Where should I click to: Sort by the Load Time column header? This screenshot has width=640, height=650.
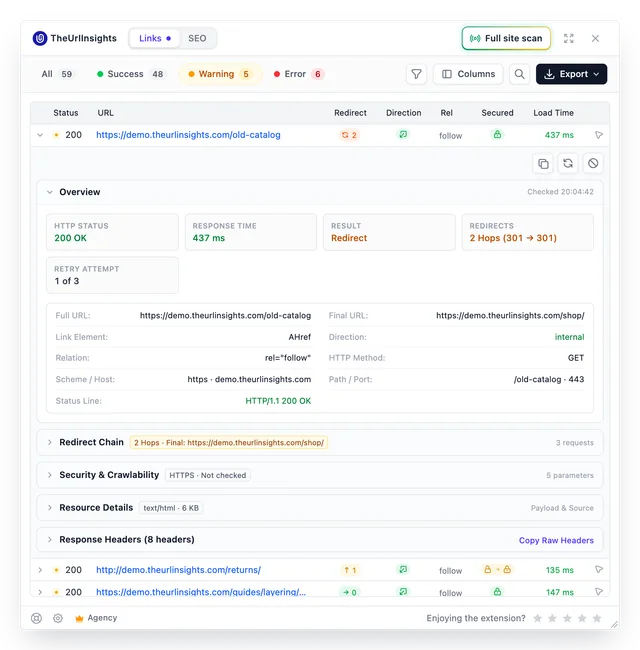553,113
